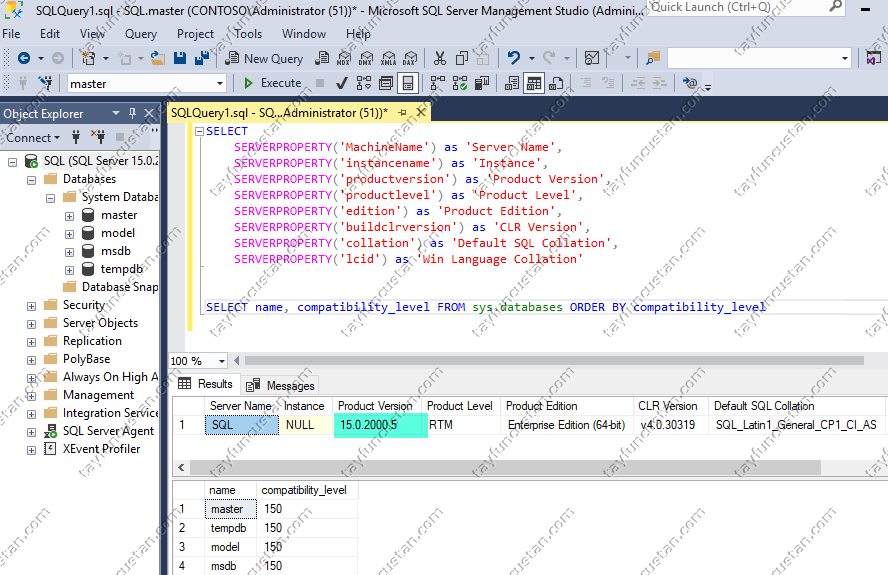
Task: Open the Project menu
Action: coord(195,34)
